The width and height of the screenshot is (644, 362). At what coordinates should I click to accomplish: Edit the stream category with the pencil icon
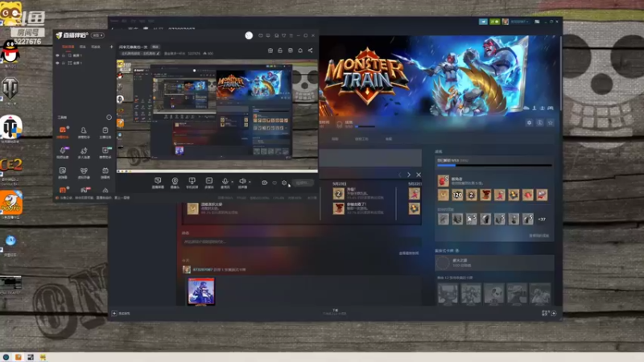[158, 53]
